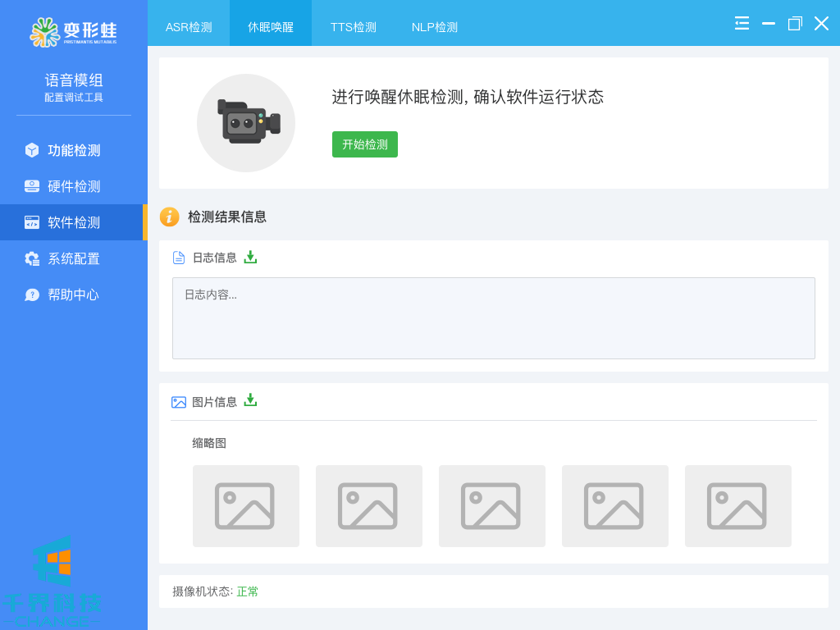840x630 pixels.
Task: Go to 软件检测 sidebar item
Action: pos(73,222)
